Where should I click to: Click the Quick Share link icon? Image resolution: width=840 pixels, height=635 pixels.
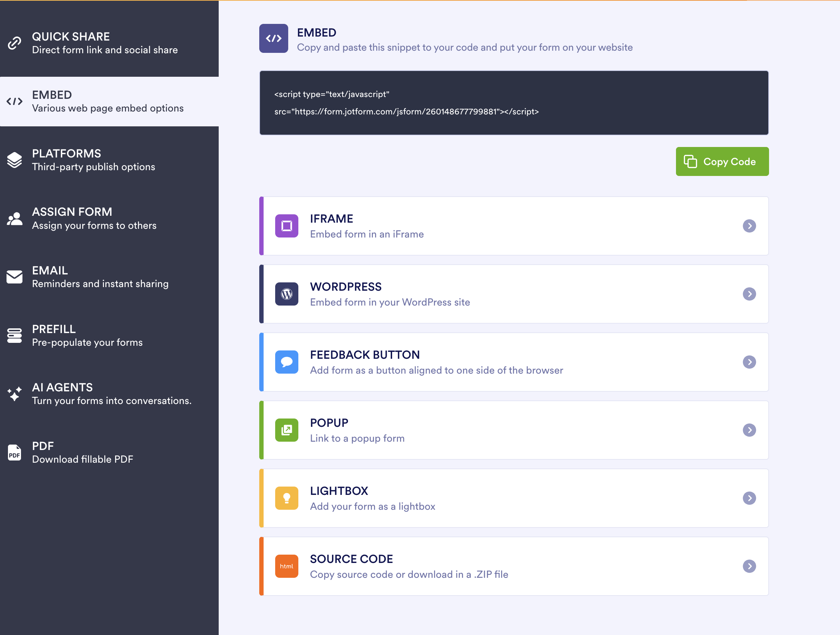(14, 43)
